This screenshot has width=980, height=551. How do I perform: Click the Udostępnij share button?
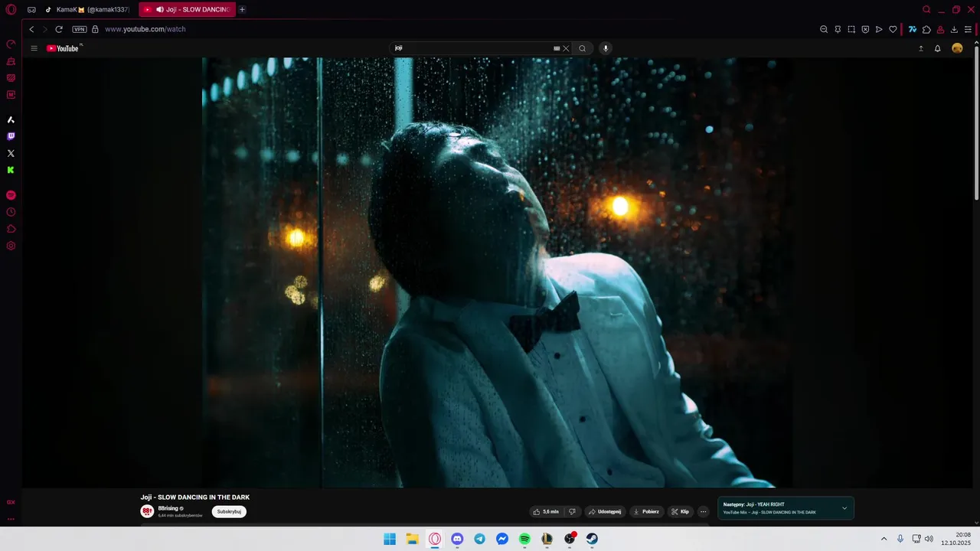pyautogui.click(x=605, y=511)
